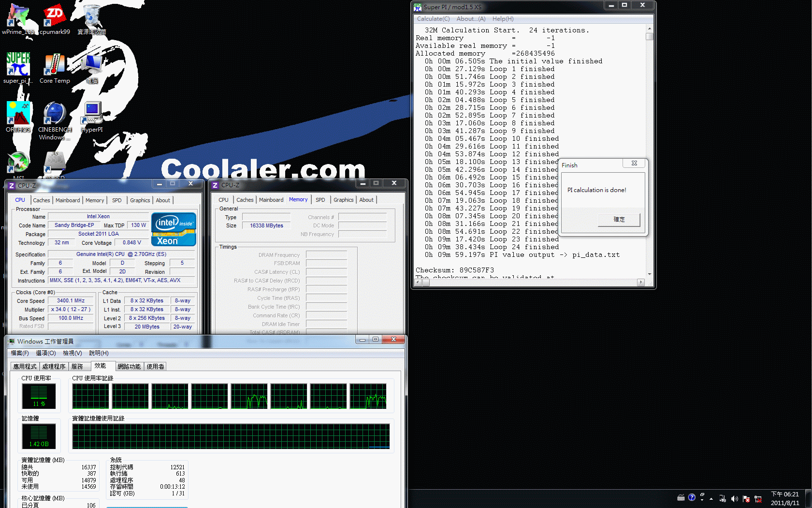Launch the super_pi desktop shortcut
The image size is (812, 508).
tap(18, 65)
